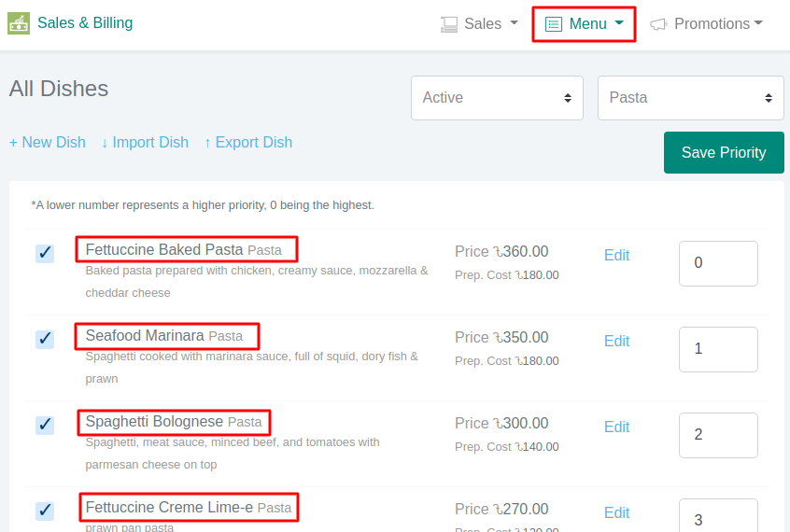The image size is (790, 532).
Task: Click the Export Dish link
Action: coord(248,143)
